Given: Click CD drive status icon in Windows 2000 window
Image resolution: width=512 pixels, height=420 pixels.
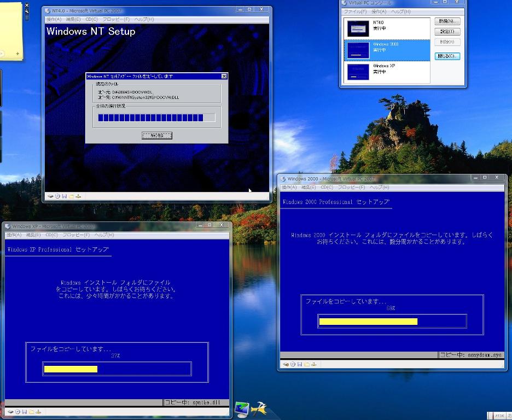Looking at the screenshot, I should pyautogui.click(x=293, y=364).
